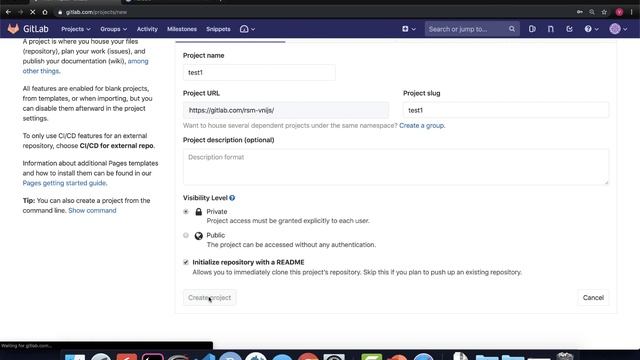Open the Issues icon in navbar
Image resolution: width=640 pixels, height=360 pixels.
click(532, 29)
